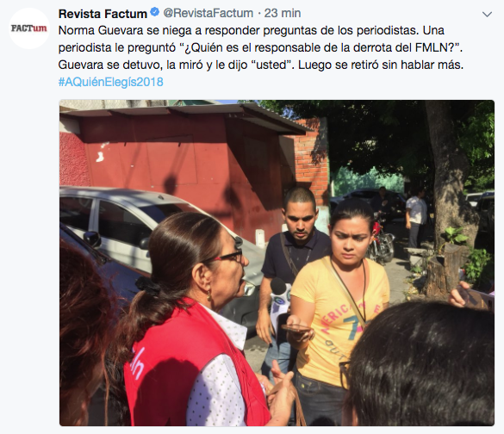This screenshot has height=434, width=504.
Task: Click the blue verified badge
Action: pyautogui.click(x=154, y=13)
